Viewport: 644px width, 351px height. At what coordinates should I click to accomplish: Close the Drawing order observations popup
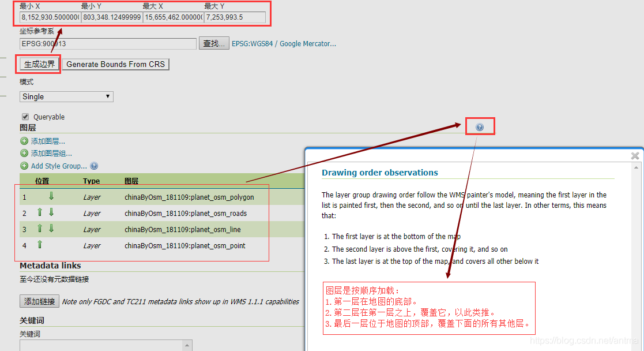tap(635, 156)
